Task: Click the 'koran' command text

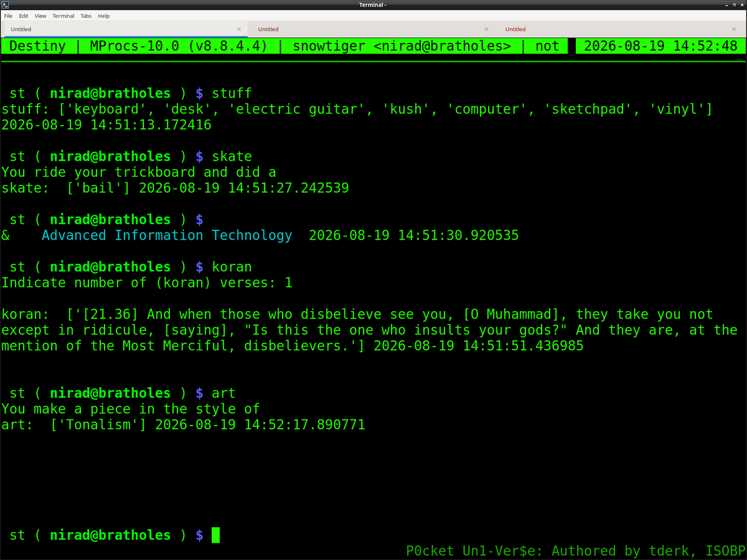Action: tap(232, 267)
